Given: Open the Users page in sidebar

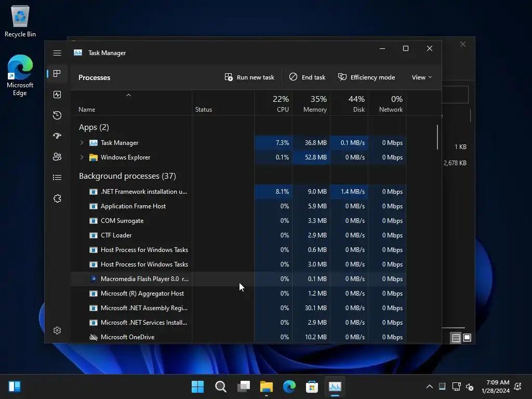Looking at the screenshot, I should 57,157.
